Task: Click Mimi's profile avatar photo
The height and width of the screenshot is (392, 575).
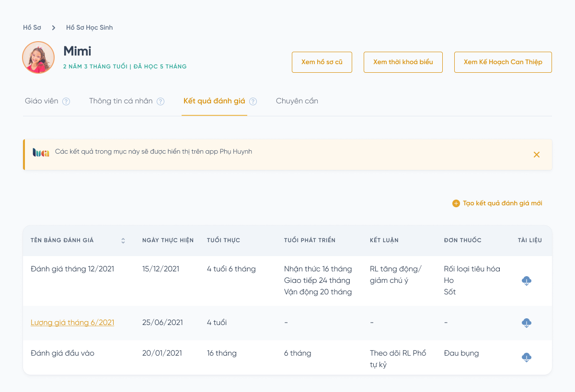Action: click(38, 57)
